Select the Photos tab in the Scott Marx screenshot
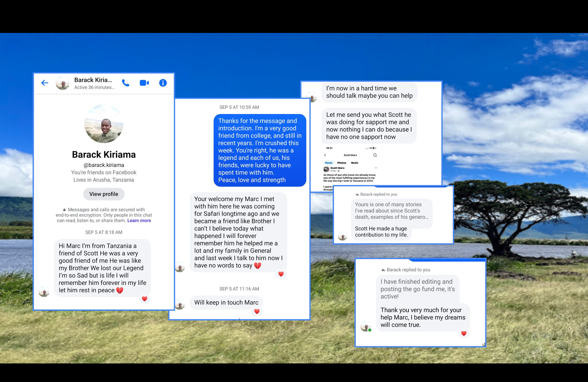Viewport: 588px width, 382px height. [x=342, y=163]
